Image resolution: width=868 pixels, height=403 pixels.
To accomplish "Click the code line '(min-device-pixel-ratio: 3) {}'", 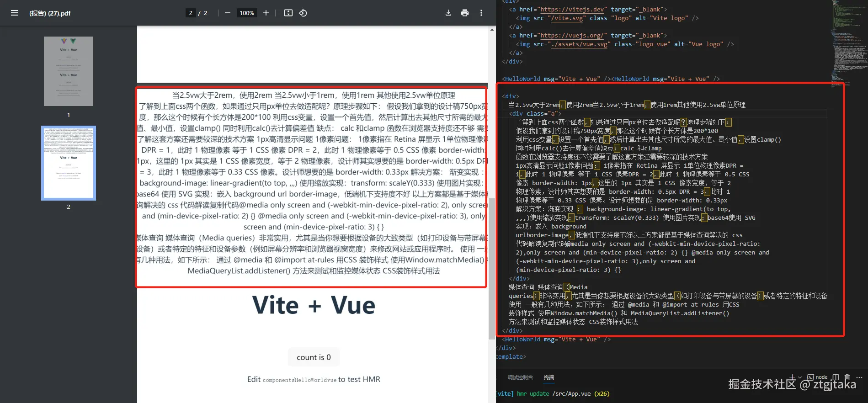I will 568,270.
